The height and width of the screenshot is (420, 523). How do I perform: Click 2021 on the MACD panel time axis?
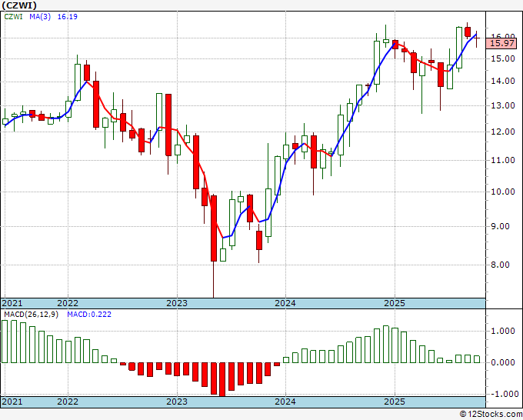12,402
